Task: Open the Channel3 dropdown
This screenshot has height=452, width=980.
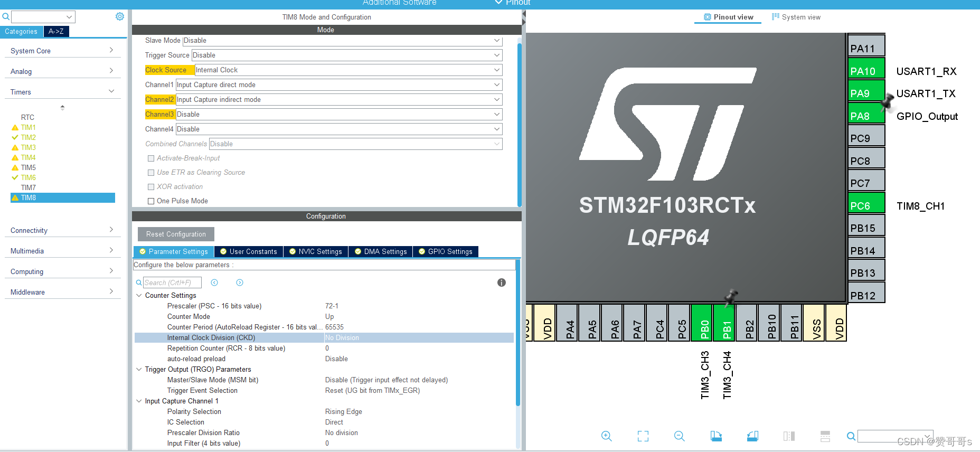Action: [339, 115]
